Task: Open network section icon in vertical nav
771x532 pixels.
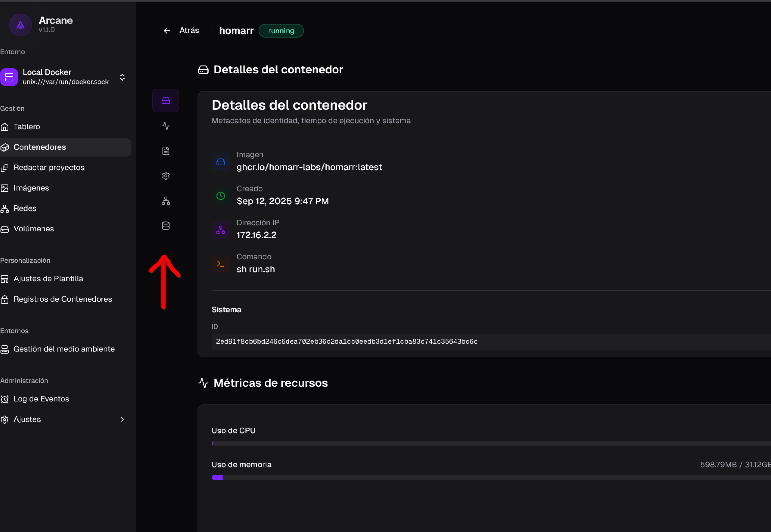Action: [166, 201]
